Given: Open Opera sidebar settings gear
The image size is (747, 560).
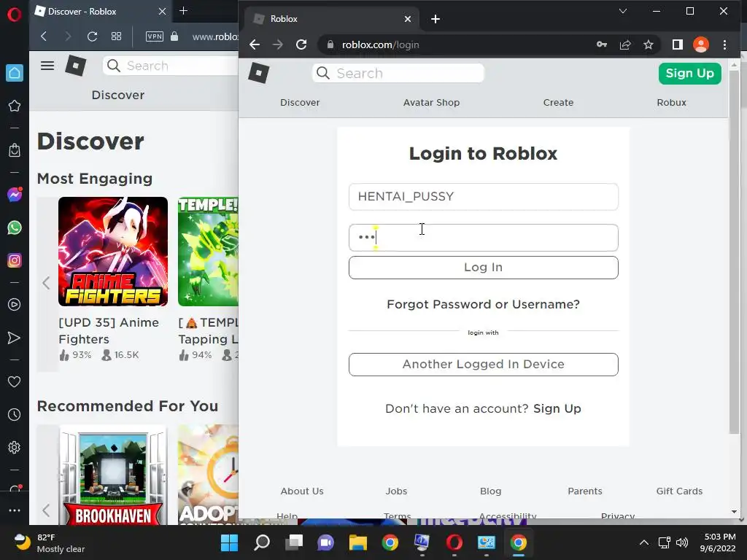Looking at the screenshot, I should pos(15,447).
